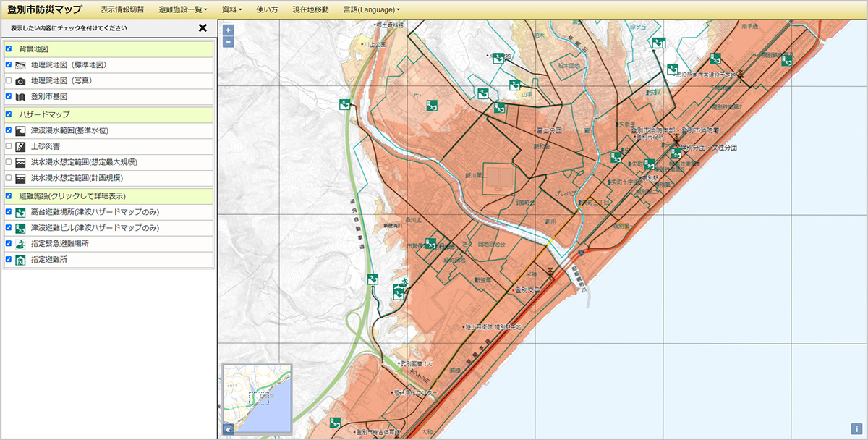
Task: Open the 言語(Language) dropdown
Action: click(371, 10)
